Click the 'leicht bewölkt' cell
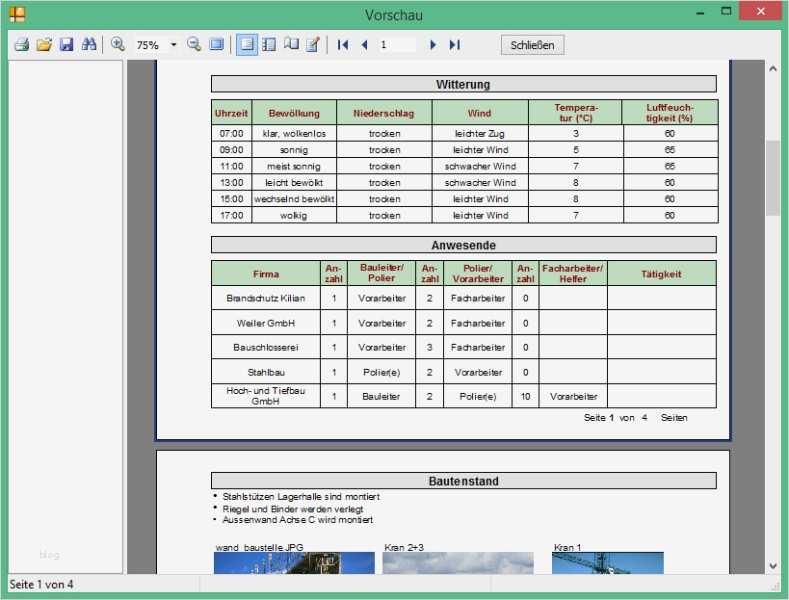 tap(294, 182)
